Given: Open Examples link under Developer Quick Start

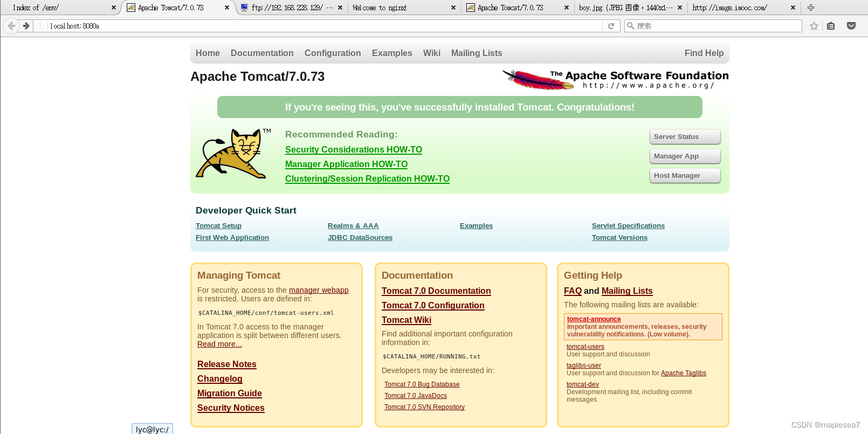Looking at the screenshot, I should coord(476,225).
